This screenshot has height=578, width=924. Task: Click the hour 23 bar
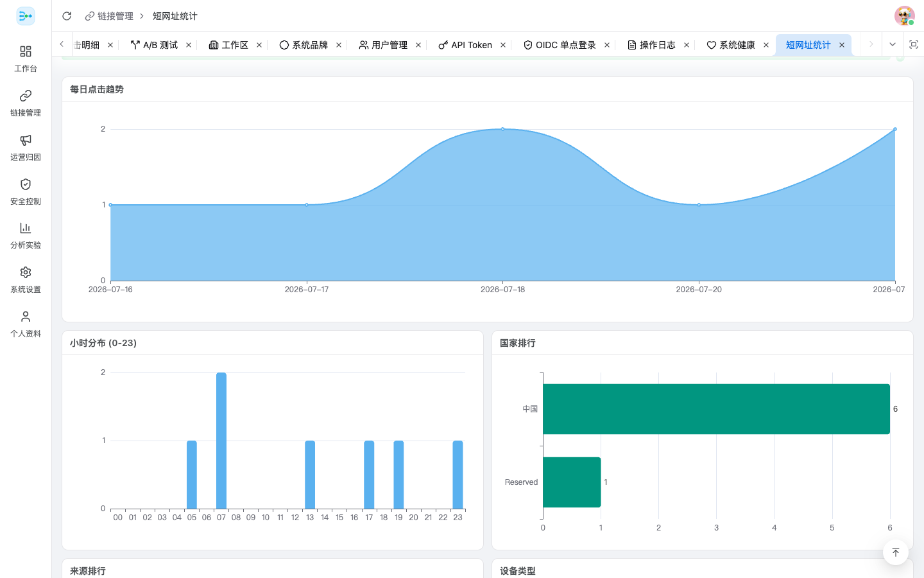pos(458,475)
